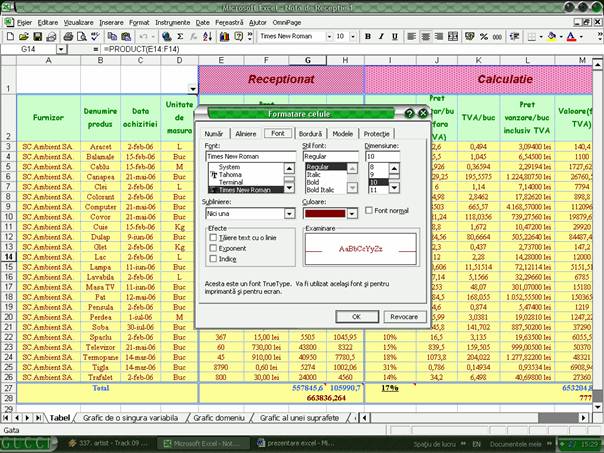
Task: Toggle Italic in the formatting toolbar
Action: (381, 37)
